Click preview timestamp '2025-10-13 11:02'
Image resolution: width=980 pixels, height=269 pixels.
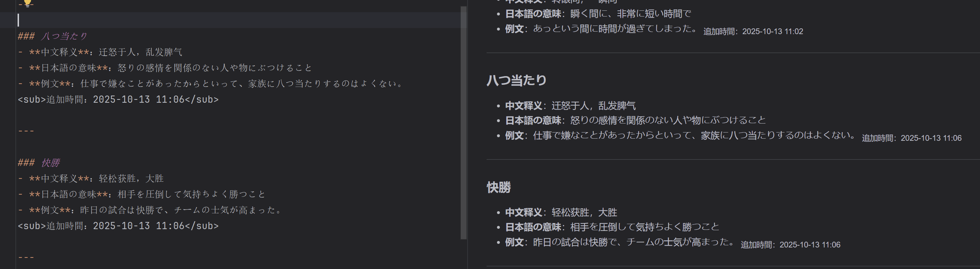click(x=772, y=31)
